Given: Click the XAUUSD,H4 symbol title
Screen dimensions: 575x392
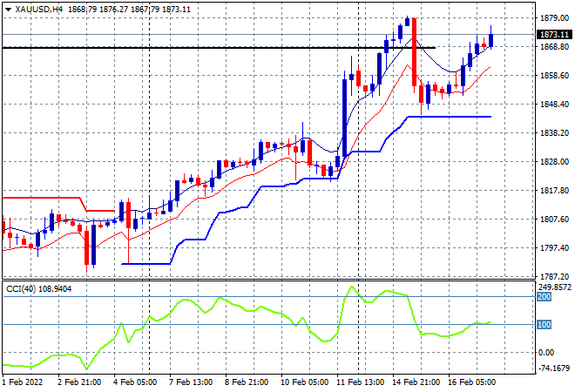Looking at the screenshot, I should pyautogui.click(x=39, y=10).
